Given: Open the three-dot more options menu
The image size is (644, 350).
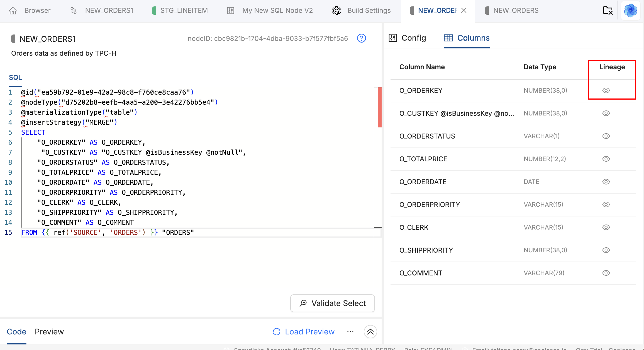Looking at the screenshot, I should tap(350, 332).
